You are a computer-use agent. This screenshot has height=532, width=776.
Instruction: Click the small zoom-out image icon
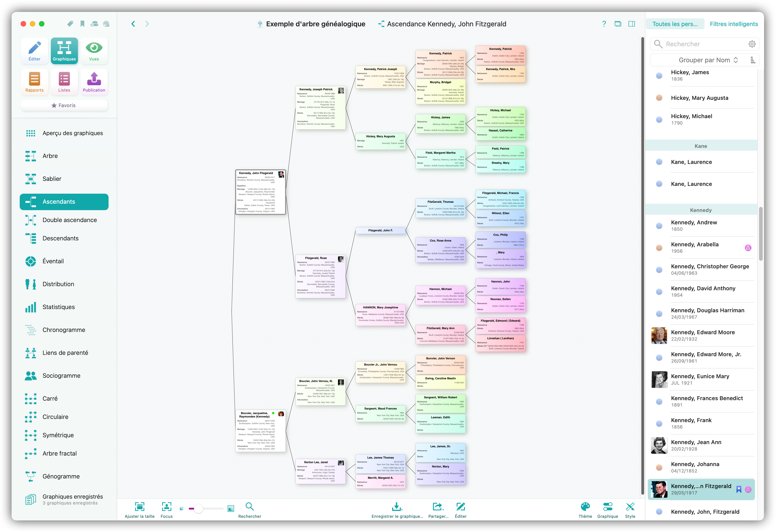181,509
